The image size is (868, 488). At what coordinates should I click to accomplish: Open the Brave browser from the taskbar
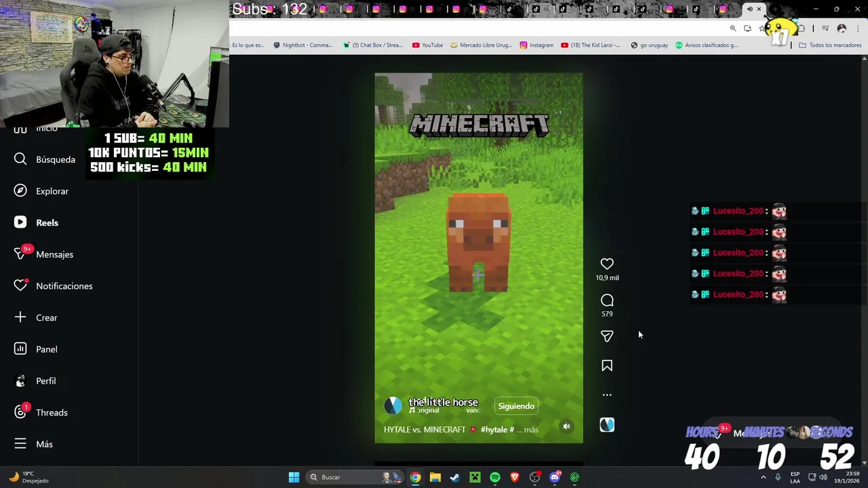pos(515,477)
